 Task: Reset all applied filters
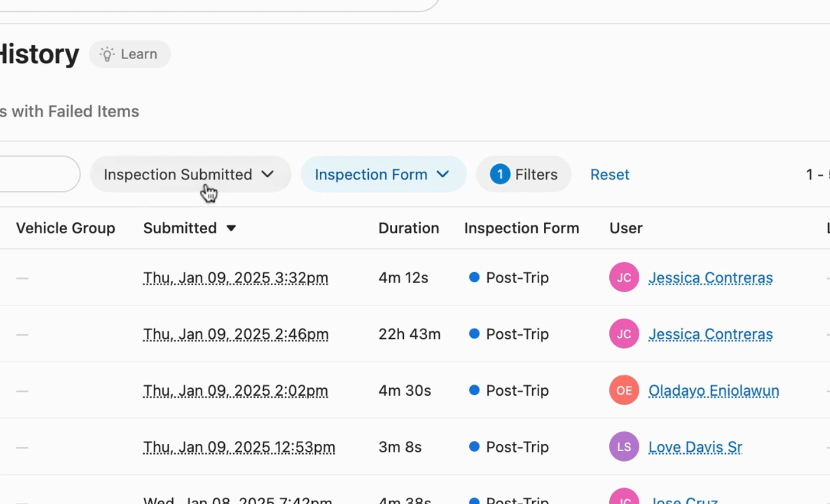[x=609, y=174]
